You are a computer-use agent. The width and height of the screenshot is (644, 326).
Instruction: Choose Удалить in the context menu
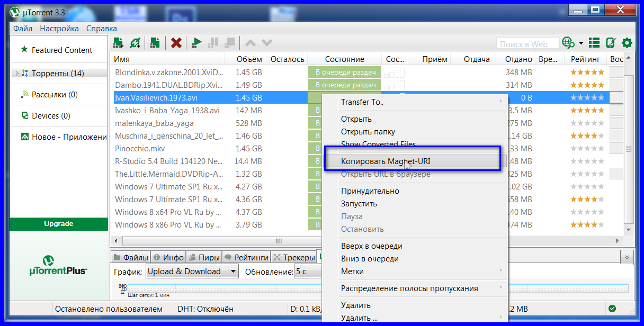coord(415,305)
